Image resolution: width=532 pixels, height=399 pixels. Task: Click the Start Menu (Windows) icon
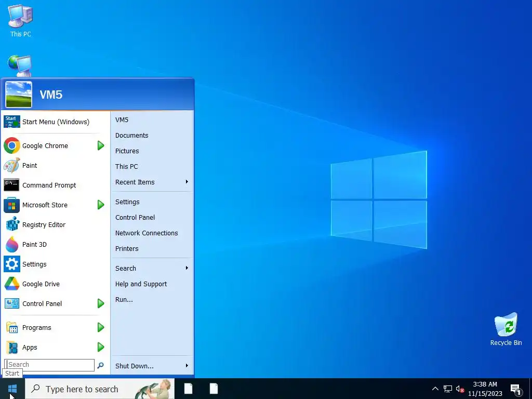coord(11,122)
